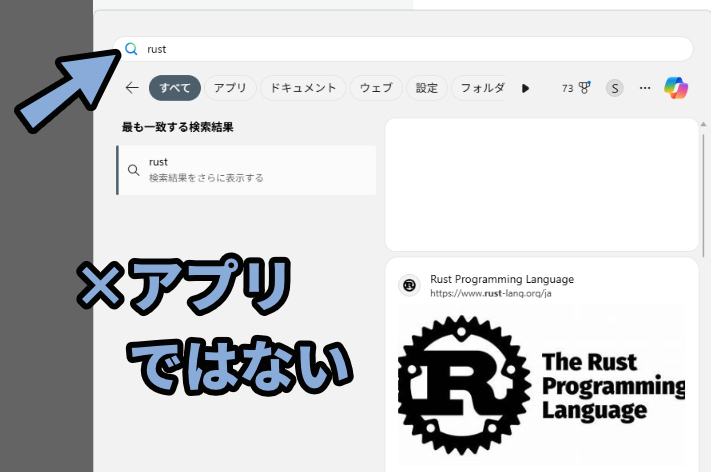Launch the Copilot colorful icon

tap(676, 88)
